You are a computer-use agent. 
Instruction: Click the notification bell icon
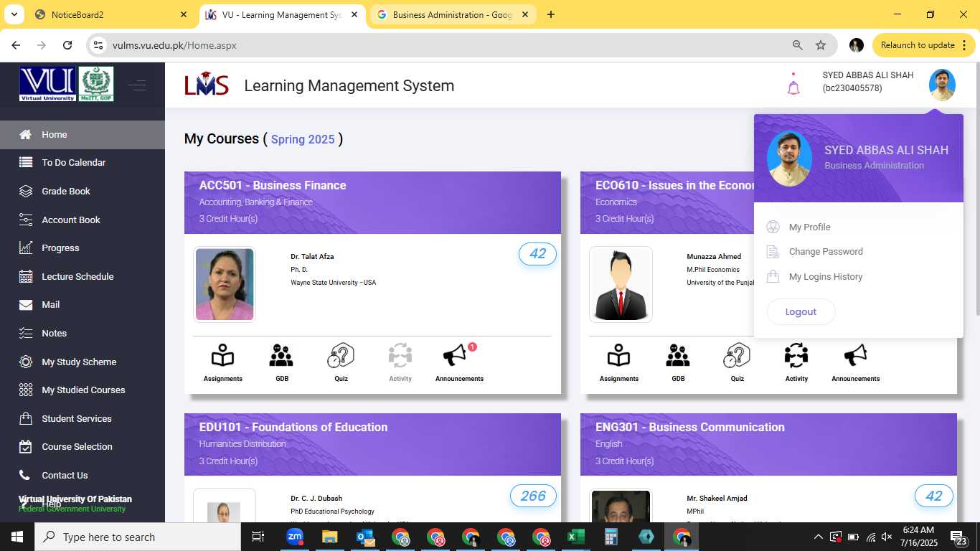pos(793,85)
